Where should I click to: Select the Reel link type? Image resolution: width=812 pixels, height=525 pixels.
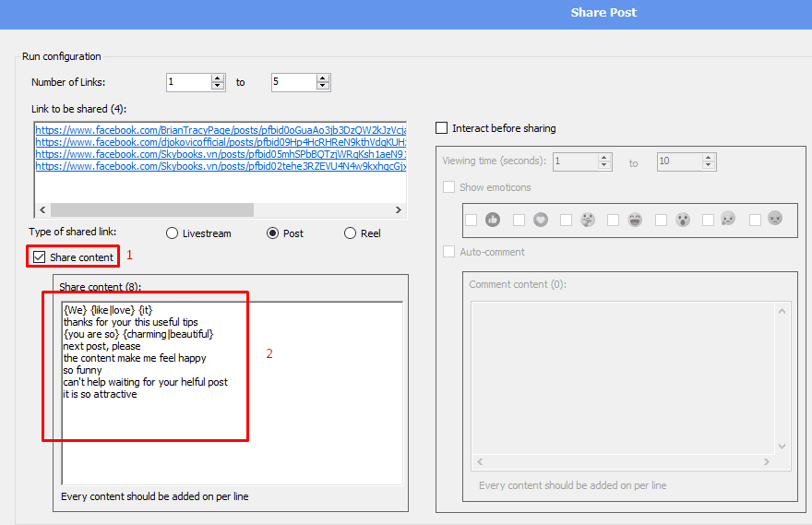coord(350,233)
